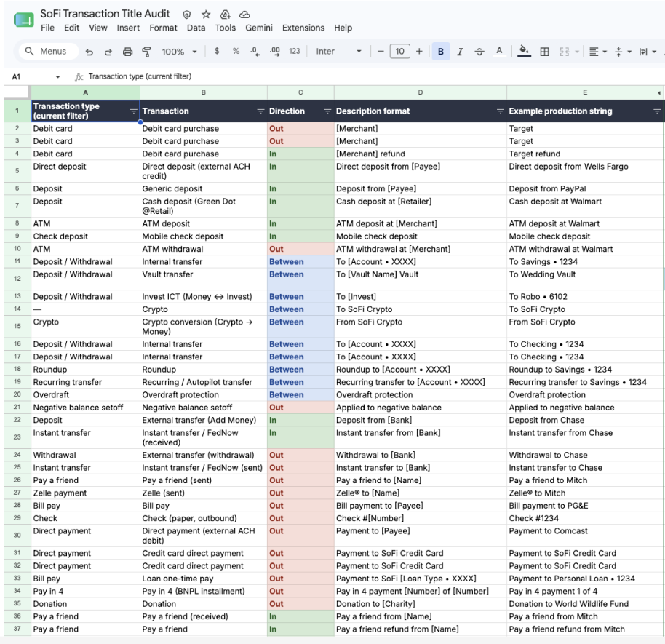This screenshot has height=644, width=665.
Task: Decrease font size minus button
Action: coord(381,52)
